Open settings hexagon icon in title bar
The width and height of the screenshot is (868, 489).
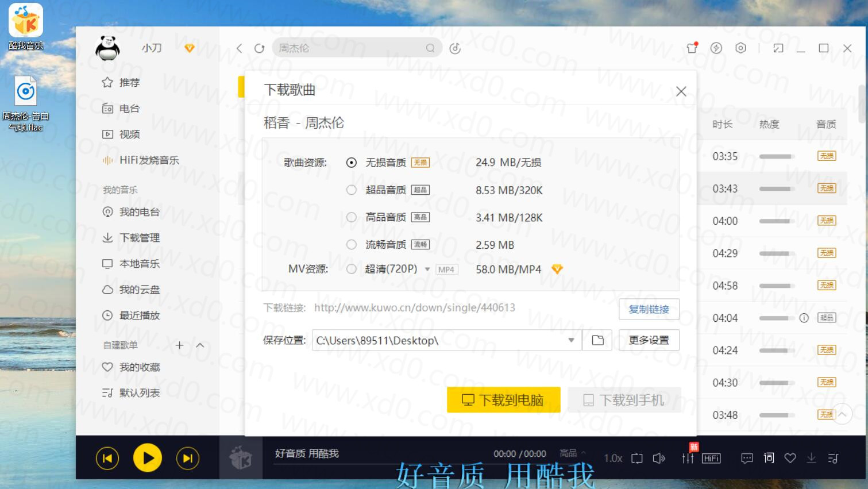pos(741,48)
